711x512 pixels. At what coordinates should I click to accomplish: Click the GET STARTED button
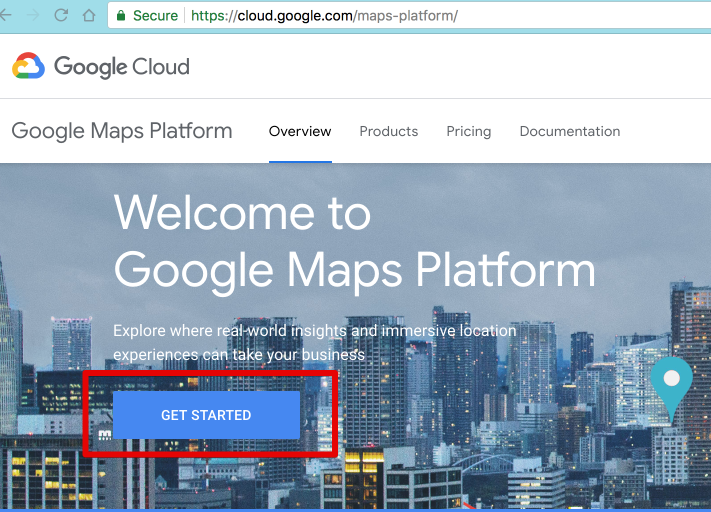(206, 415)
